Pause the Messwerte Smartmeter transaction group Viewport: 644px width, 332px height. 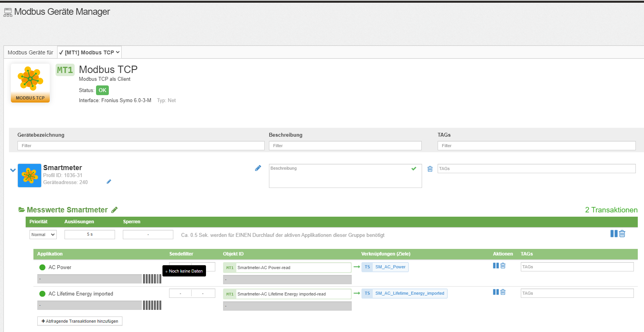pos(614,234)
